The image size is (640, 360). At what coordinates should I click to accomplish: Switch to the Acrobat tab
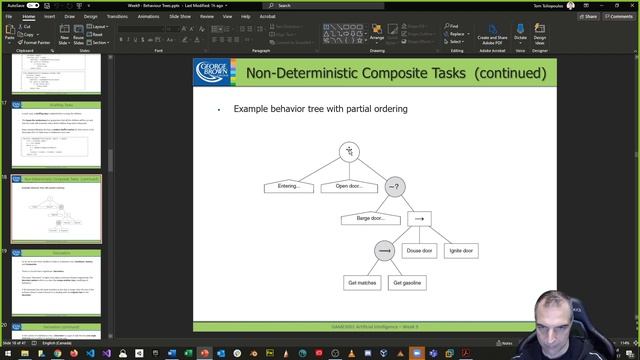tap(267, 17)
